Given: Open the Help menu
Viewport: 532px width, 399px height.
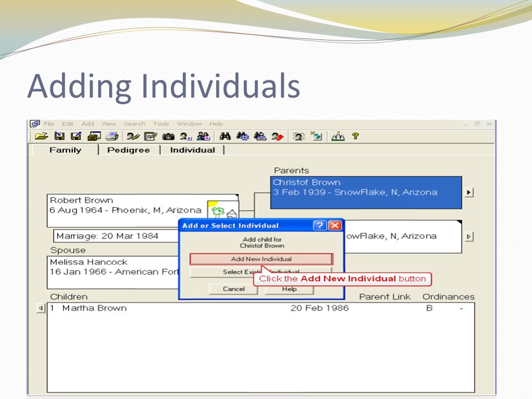Looking at the screenshot, I should [216, 124].
